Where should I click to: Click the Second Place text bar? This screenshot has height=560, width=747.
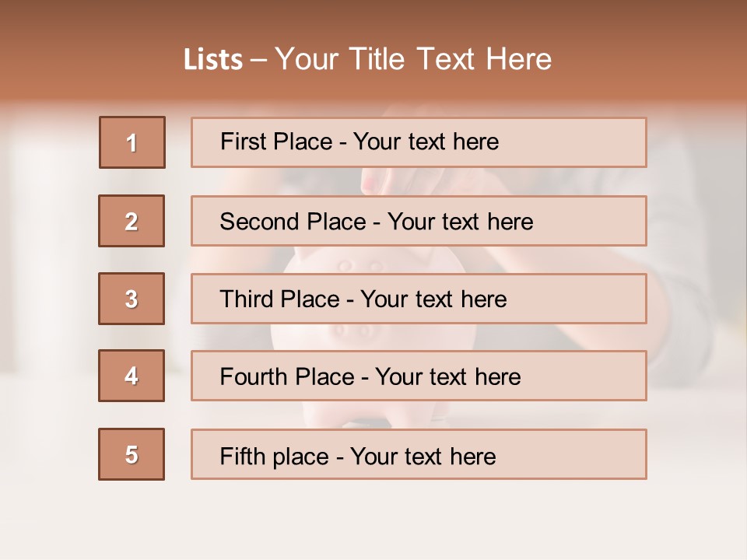[x=419, y=221]
